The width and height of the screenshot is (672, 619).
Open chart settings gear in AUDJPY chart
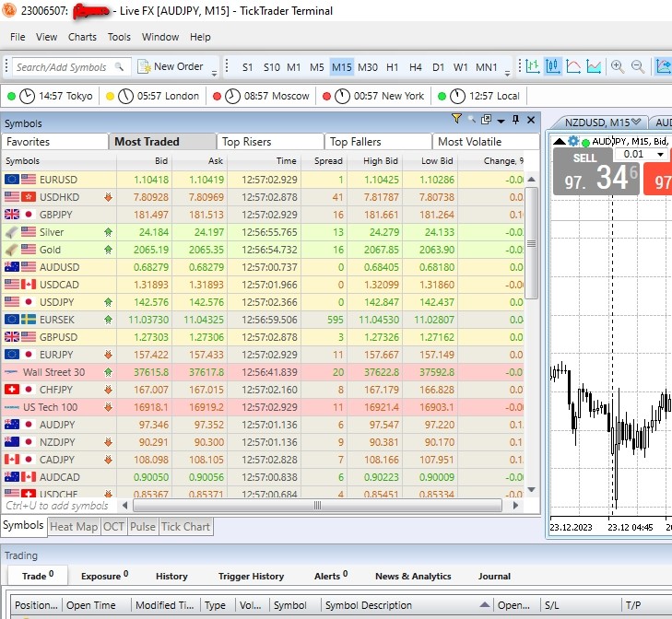[573, 141]
